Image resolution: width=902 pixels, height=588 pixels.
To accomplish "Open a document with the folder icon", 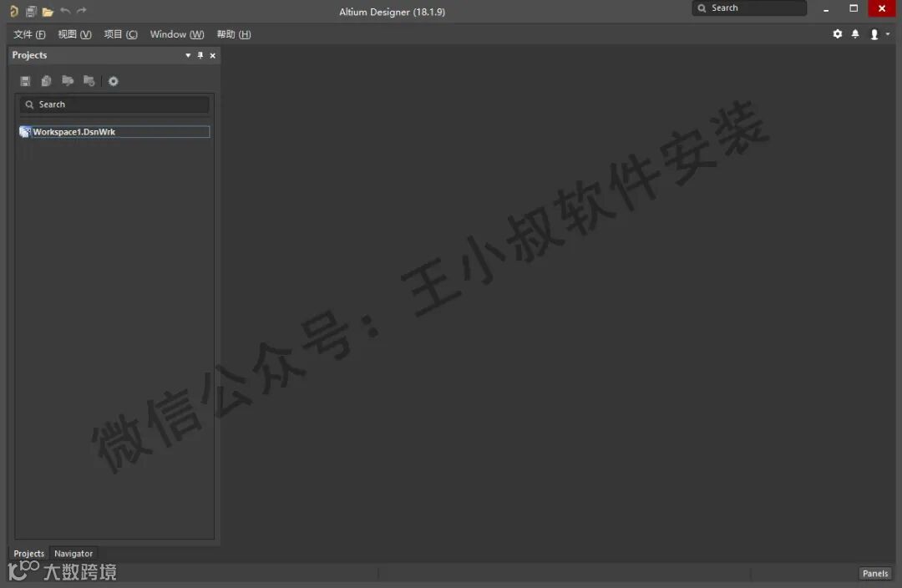I will [48, 12].
